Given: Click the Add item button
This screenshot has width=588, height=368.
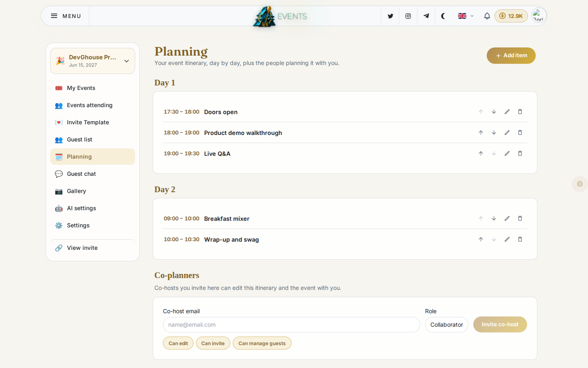Looking at the screenshot, I should 511,56.
